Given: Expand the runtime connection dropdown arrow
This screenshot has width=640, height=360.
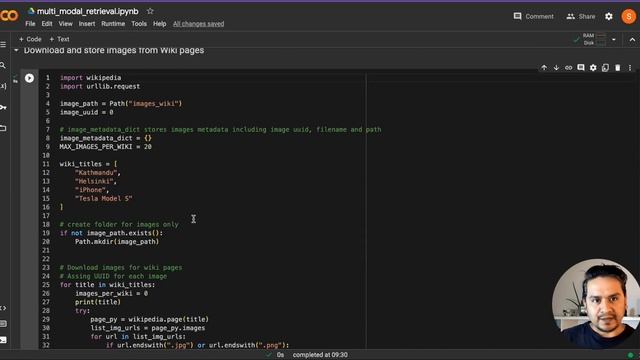Looking at the screenshot, I should [x=613, y=40].
